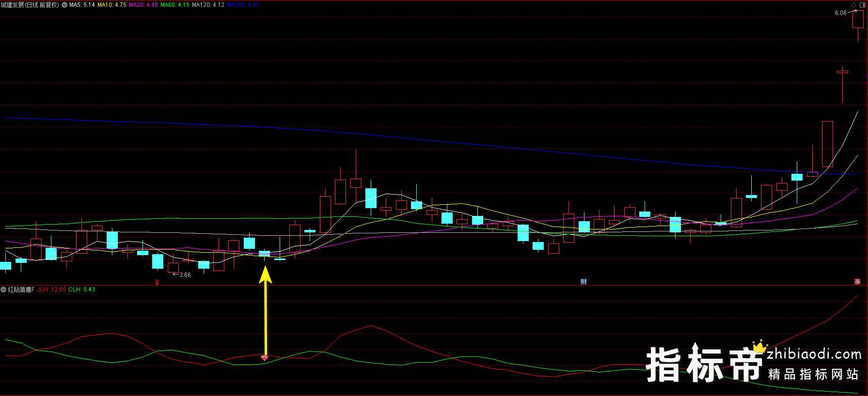Click the 涨 marker at chart bottom-right
868x396 pixels.
(x=857, y=282)
